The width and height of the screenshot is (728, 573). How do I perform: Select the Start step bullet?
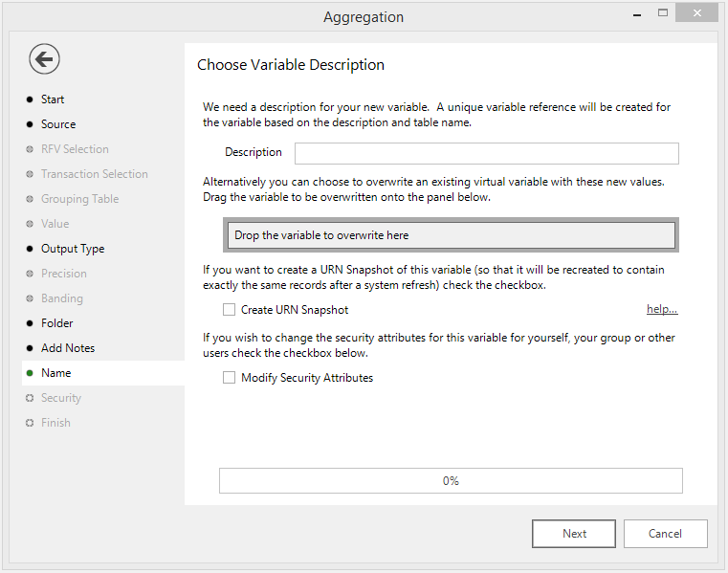click(x=30, y=99)
